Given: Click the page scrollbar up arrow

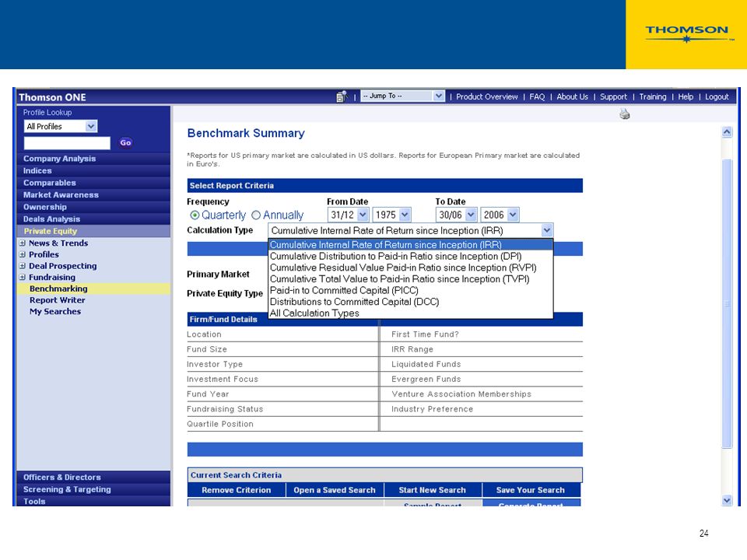Looking at the screenshot, I should click(x=727, y=132).
